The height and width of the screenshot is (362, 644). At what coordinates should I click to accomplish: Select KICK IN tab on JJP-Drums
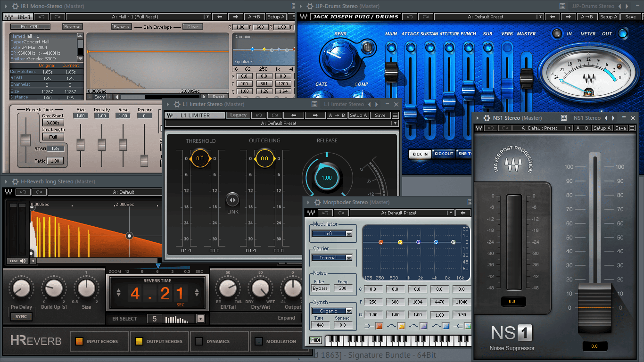point(420,154)
